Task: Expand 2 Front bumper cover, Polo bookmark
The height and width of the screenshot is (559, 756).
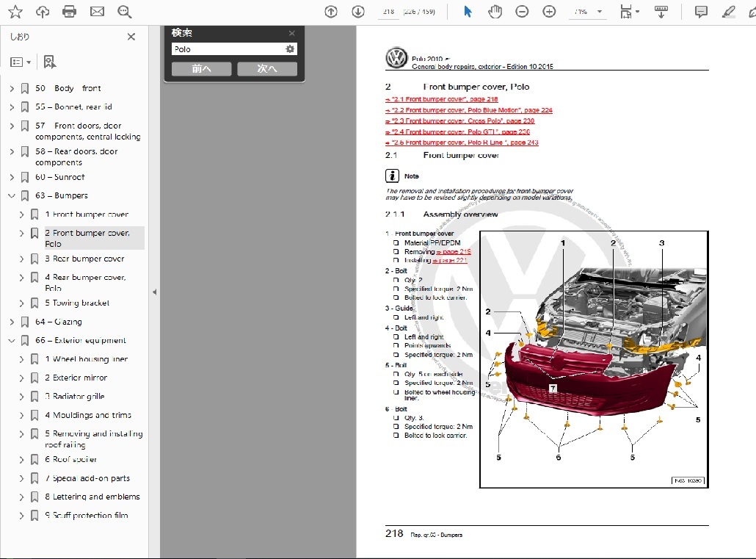Action: point(21,233)
